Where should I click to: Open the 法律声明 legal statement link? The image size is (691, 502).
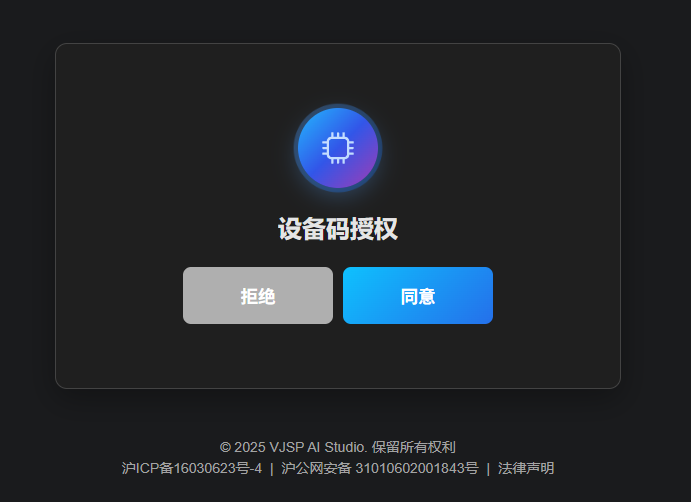point(526,468)
